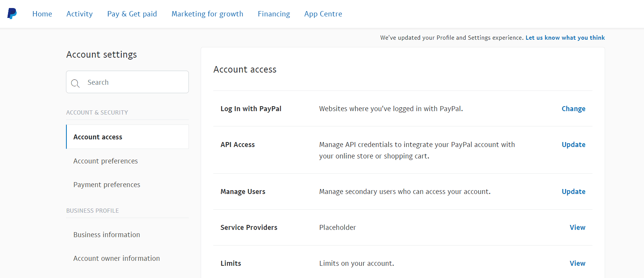Open Account owner information in the sidebar
The height and width of the screenshot is (278, 644).
point(116,258)
